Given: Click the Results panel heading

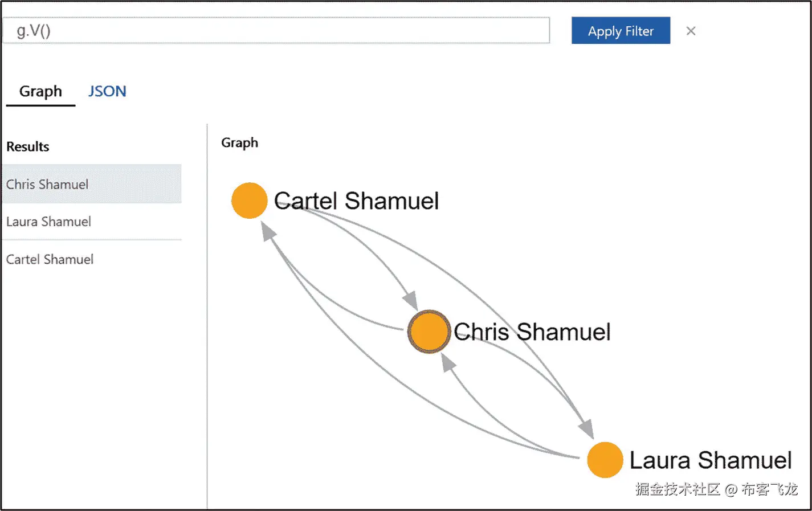Looking at the screenshot, I should pyautogui.click(x=28, y=147).
